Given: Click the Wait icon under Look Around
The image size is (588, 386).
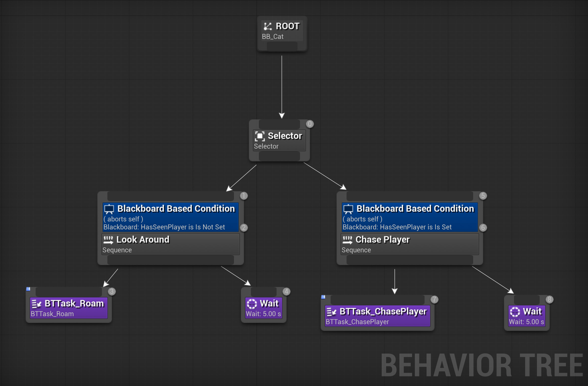Looking at the screenshot, I should click(252, 304).
